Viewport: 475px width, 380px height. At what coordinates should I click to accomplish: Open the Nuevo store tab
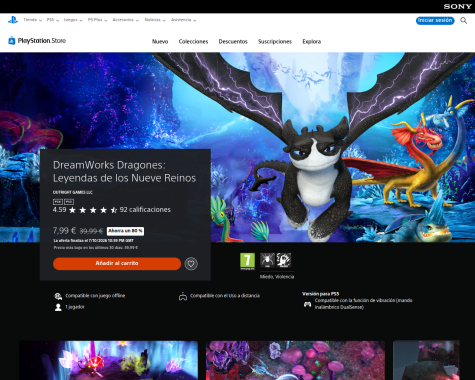pyautogui.click(x=160, y=42)
